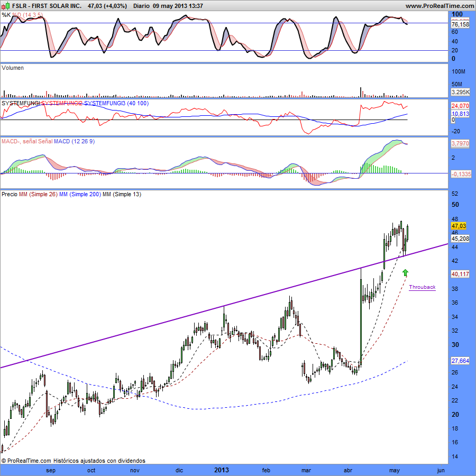Click the blue 10,813 SYSTEMFUNGI value tag
The width and height of the screenshot is (476, 476).
[x=460, y=114]
